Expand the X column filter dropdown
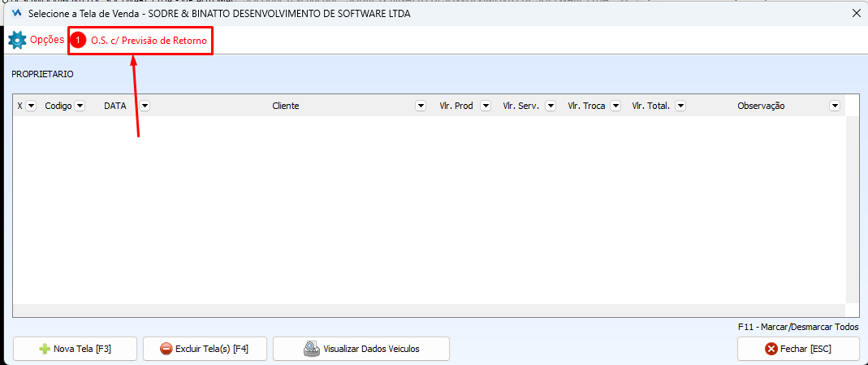This screenshot has width=868, height=365. (x=31, y=106)
